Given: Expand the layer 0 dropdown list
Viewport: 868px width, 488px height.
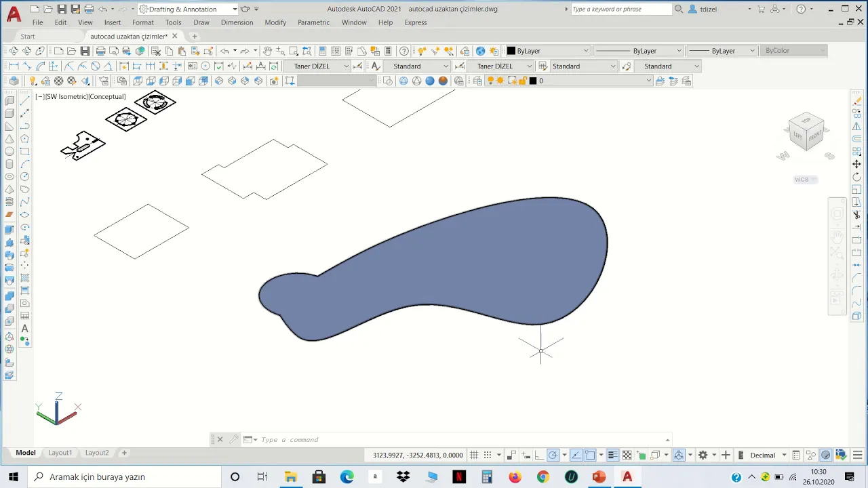Looking at the screenshot, I should point(648,81).
